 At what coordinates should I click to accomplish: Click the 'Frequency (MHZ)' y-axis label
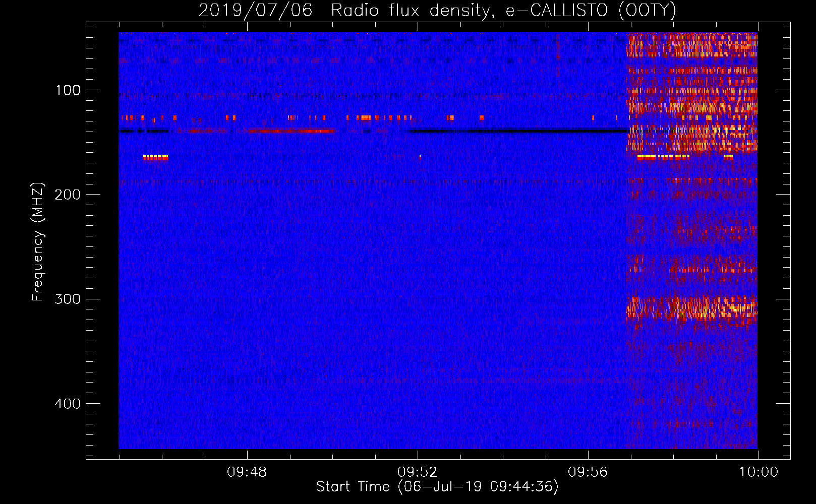(38, 241)
